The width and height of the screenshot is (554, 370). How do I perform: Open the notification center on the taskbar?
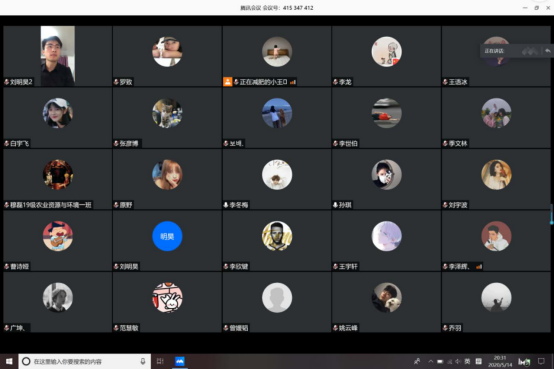[x=541, y=361]
